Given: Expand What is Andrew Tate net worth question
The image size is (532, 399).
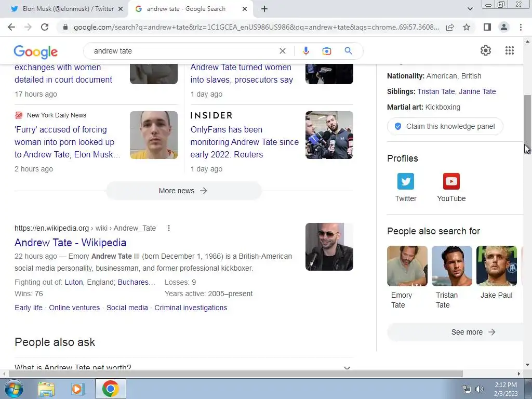Looking at the screenshot, I should tap(183, 367).
